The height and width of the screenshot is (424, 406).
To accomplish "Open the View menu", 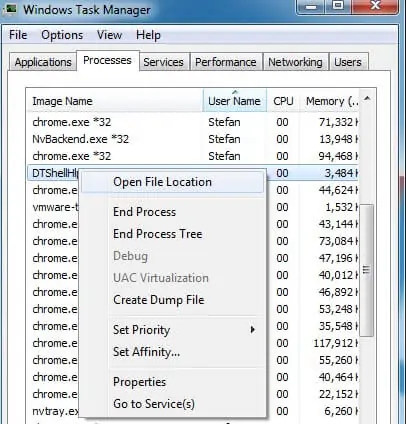I will (109, 35).
